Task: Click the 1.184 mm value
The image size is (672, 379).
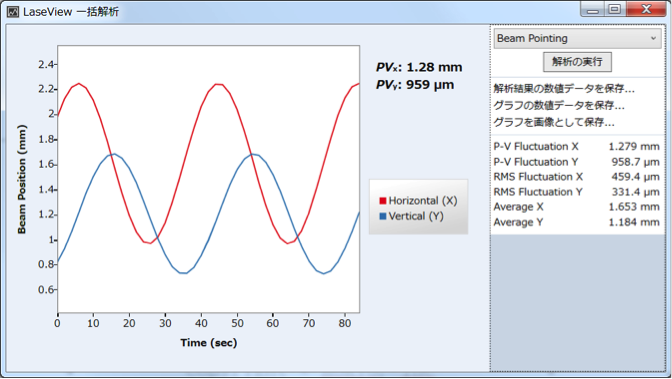Action: [634, 222]
